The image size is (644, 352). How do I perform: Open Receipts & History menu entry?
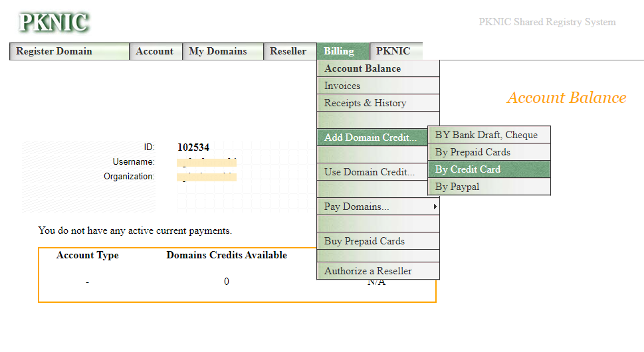tap(378, 103)
